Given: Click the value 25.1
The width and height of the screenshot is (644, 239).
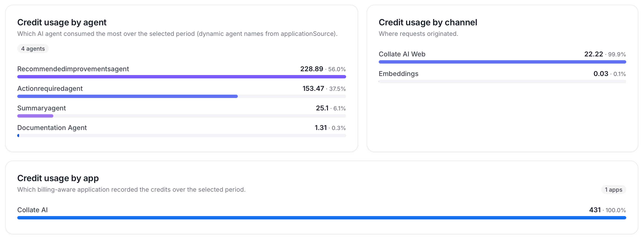Looking at the screenshot, I should coord(322,108).
